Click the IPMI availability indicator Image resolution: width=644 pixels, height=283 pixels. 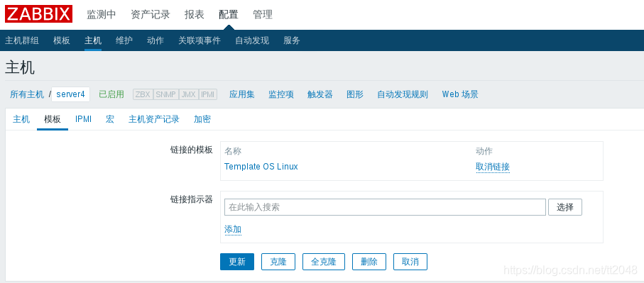click(x=208, y=94)
